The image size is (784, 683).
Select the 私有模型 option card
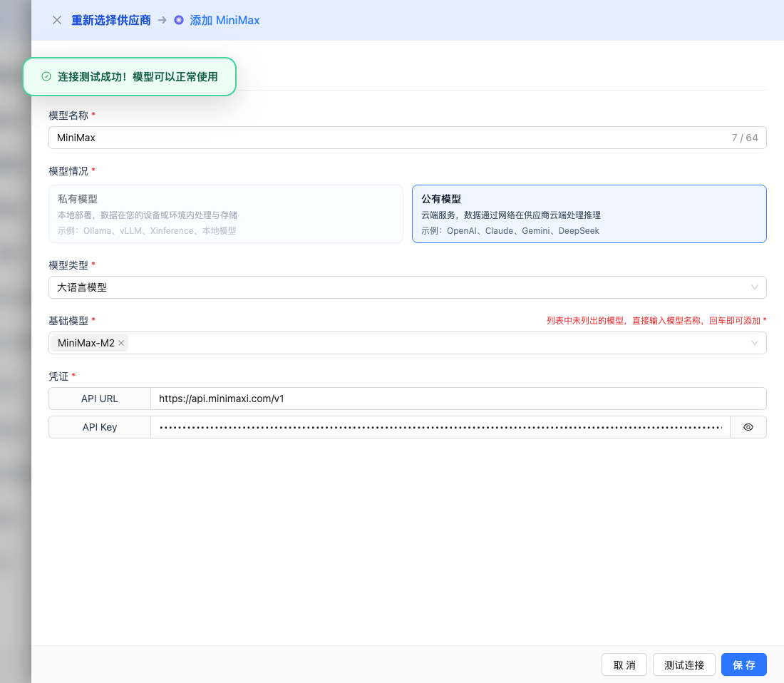pyautogui.click(x=226, y=214)
